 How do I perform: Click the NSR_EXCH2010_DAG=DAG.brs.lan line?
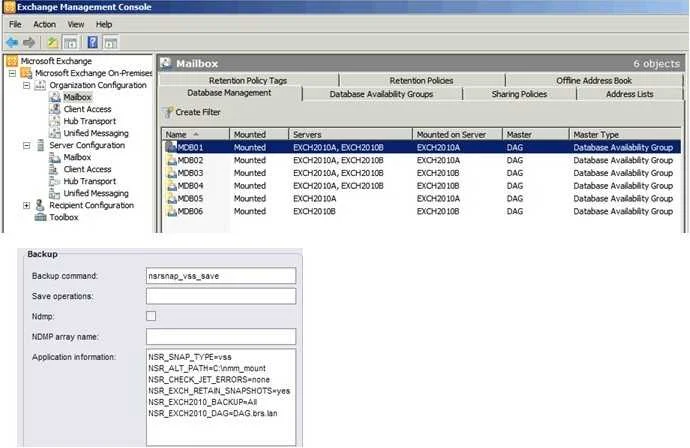pyautogui.click(x=213, y=413)
